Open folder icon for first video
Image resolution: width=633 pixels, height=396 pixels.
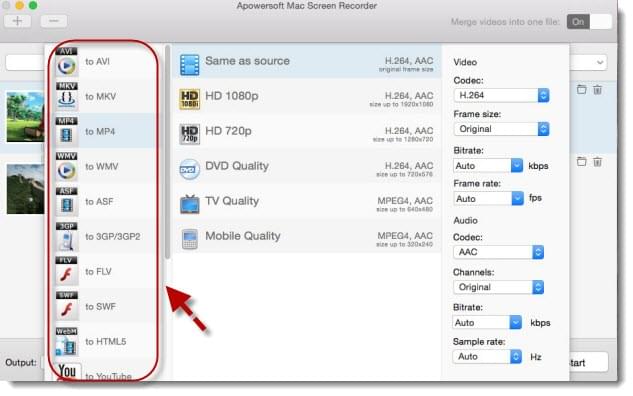pyautogui.click(x=581, y=90)
